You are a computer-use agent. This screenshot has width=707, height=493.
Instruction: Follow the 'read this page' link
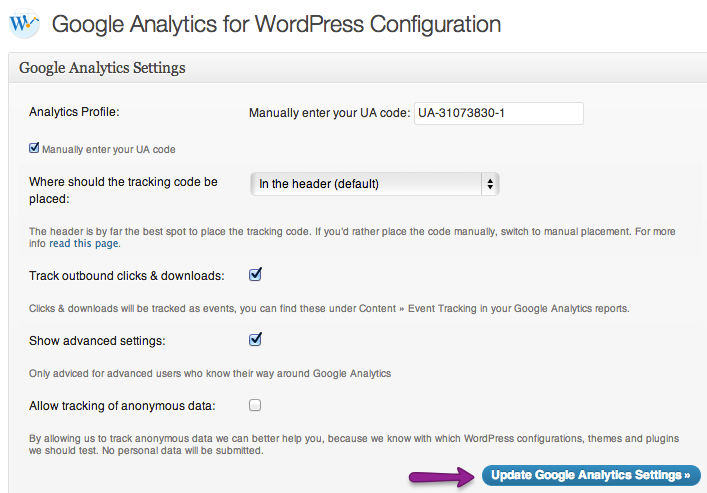coord(84,243)
